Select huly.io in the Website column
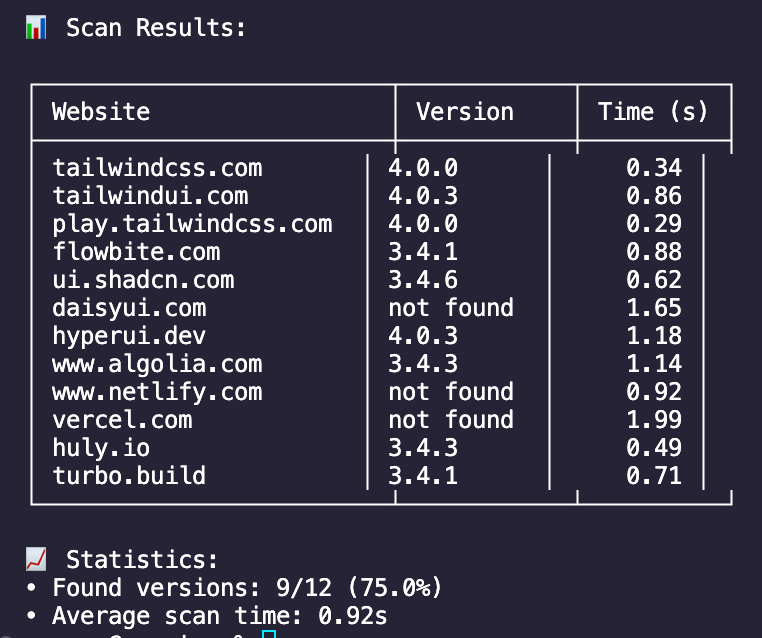 coord(101,448)
